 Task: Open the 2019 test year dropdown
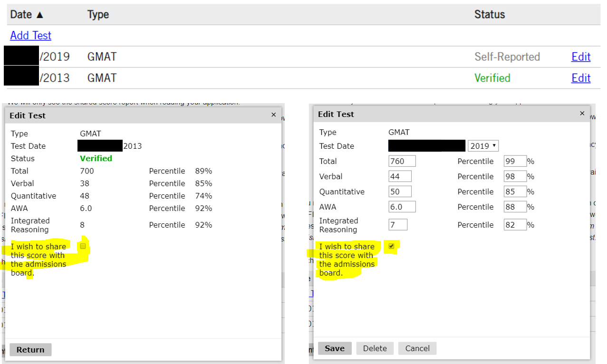pyautogui.click(x=483, y=146)
